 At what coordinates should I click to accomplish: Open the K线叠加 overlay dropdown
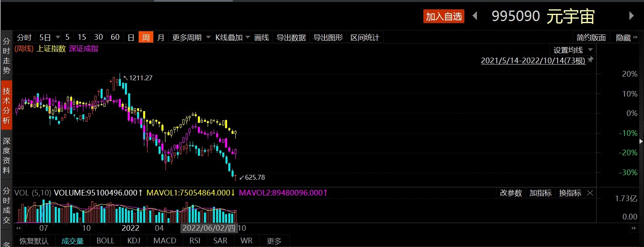point(232,38)
